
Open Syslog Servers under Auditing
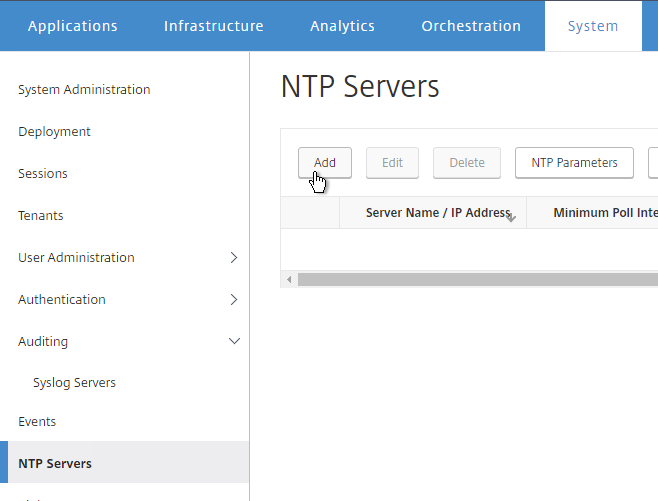coord(74,383)
